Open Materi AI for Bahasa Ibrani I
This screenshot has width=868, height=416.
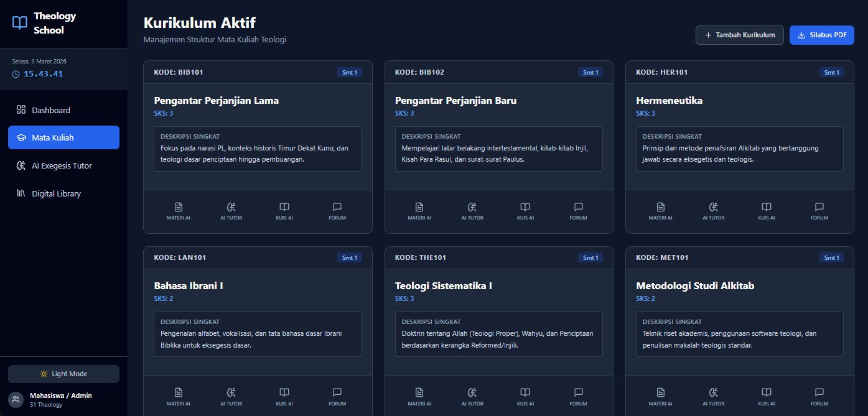point(178,397)
